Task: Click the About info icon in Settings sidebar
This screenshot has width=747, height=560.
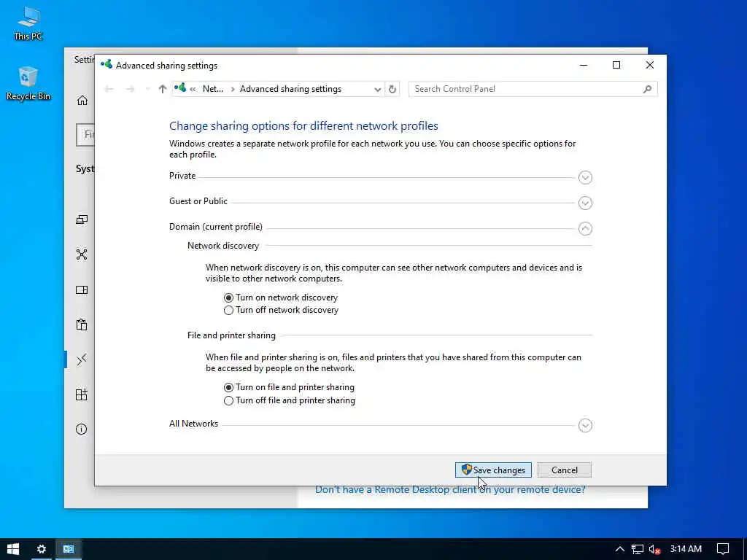Action: point(82,429)
